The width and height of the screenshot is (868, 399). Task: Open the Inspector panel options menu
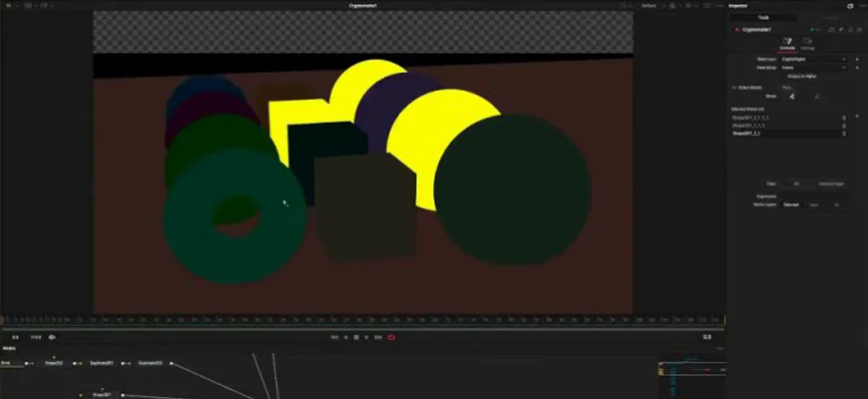click(861, 6)
